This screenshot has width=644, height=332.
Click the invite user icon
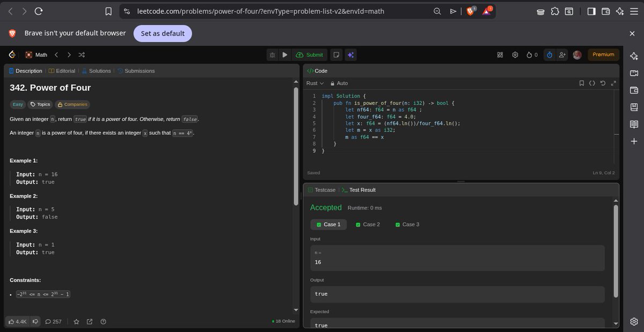[562, 55]
